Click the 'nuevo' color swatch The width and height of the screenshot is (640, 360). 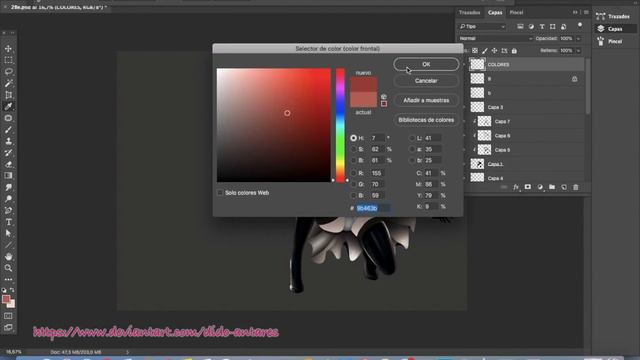(x=363, y=84)
